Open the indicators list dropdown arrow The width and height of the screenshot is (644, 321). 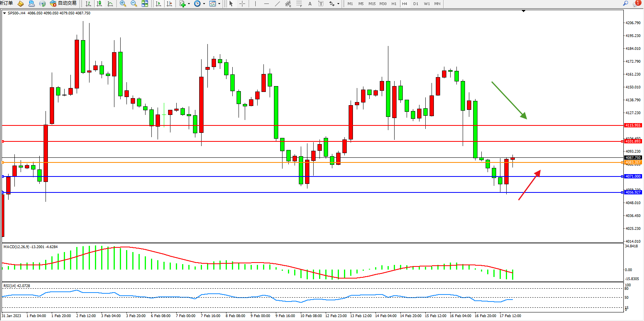[x=189, y=4]
